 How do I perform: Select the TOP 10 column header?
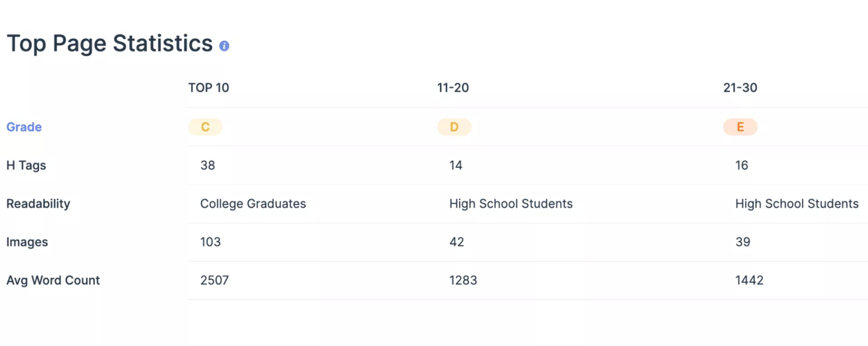[208, 88]
